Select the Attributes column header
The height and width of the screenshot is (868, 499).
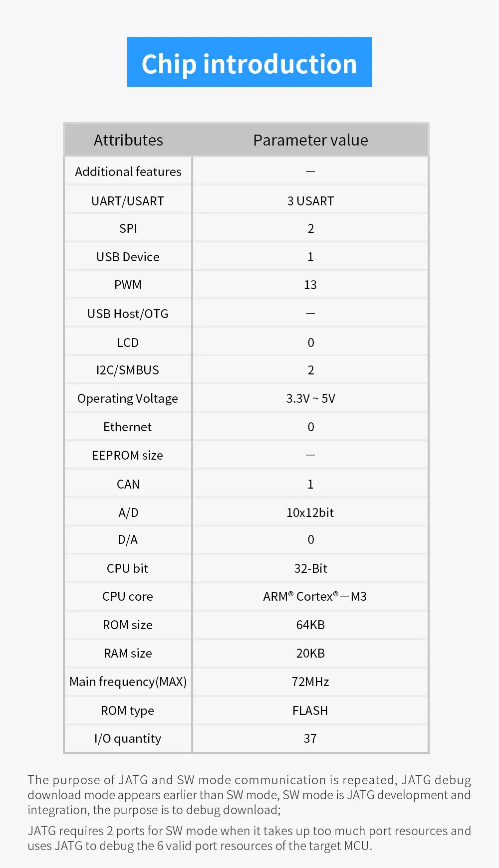[128, 140]
